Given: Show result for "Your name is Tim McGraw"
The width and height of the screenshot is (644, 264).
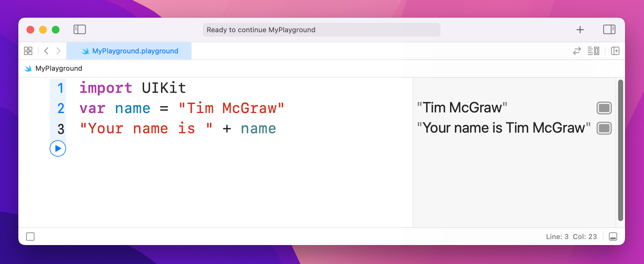Looking at the screenshot, I should 604,128.
